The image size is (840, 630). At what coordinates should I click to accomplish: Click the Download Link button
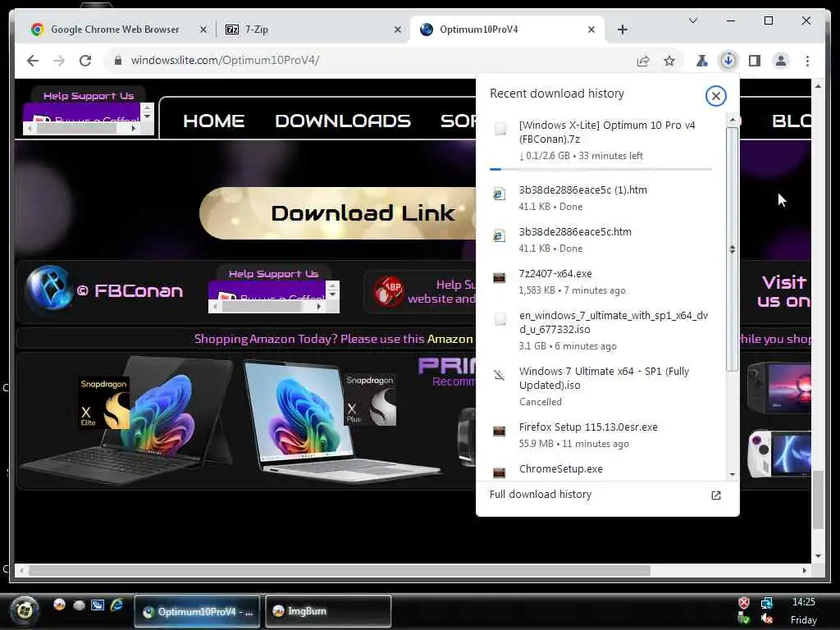click(x=337, y=213)
